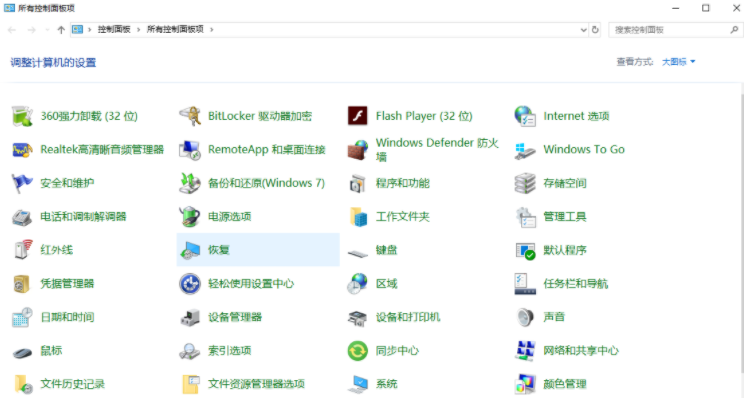Viewport: 744px width, 398px height.
Task: Click the 同步中心 green sync icon
Action: click(357, 351)
